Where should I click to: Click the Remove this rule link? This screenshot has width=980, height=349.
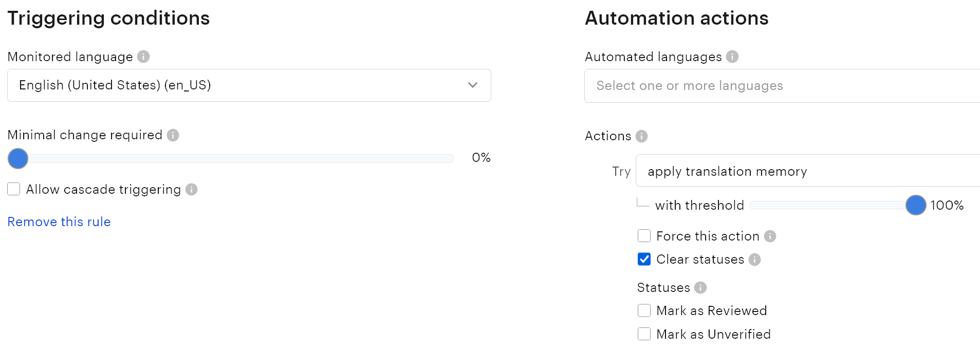[x=59, y=222]
